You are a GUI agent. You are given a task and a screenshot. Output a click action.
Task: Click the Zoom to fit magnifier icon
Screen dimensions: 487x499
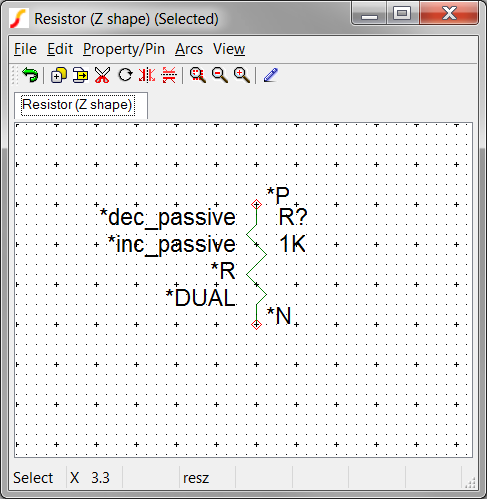pos(198,75)
